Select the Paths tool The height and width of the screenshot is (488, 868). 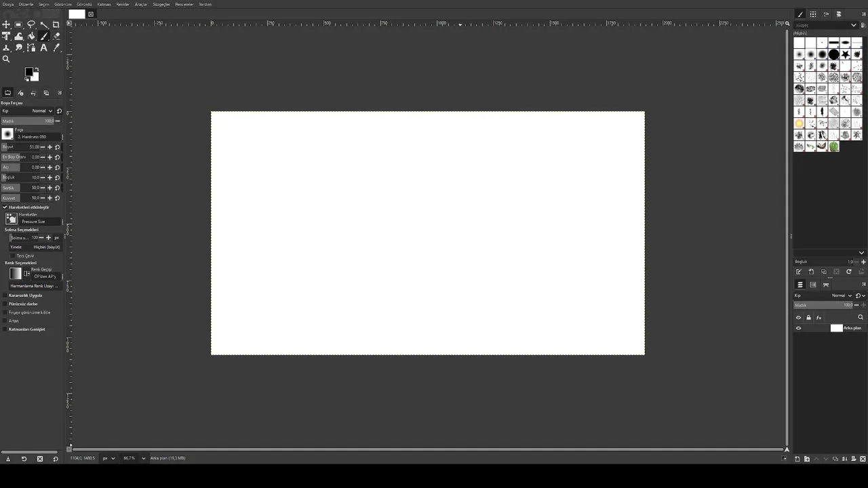[x=31, y=47]
